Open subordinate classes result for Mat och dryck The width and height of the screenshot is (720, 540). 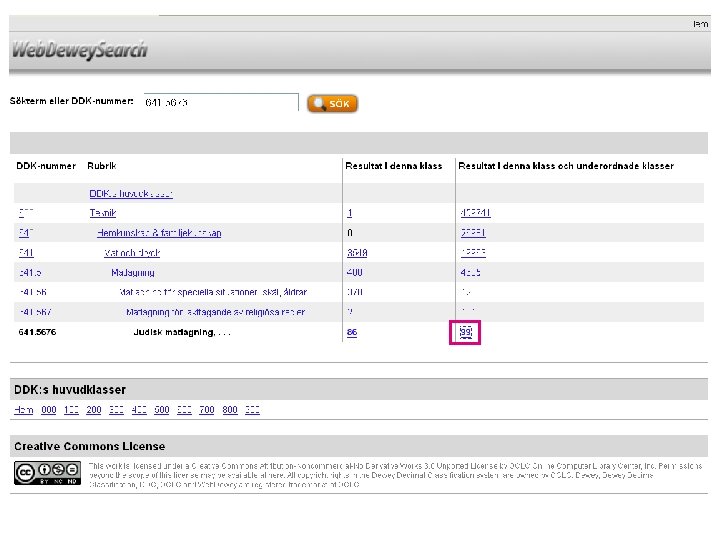[473, 253]
